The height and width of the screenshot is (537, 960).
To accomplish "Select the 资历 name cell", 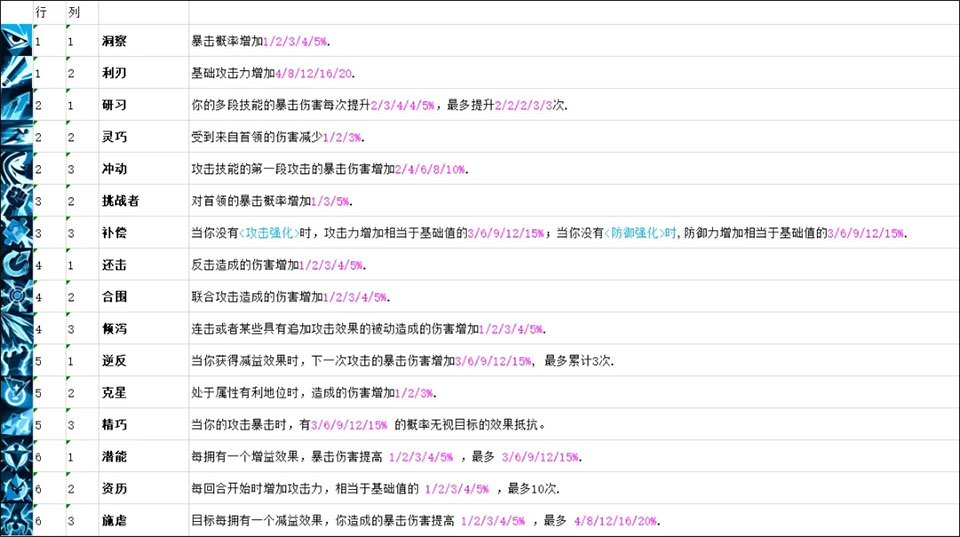I will 143,488.
